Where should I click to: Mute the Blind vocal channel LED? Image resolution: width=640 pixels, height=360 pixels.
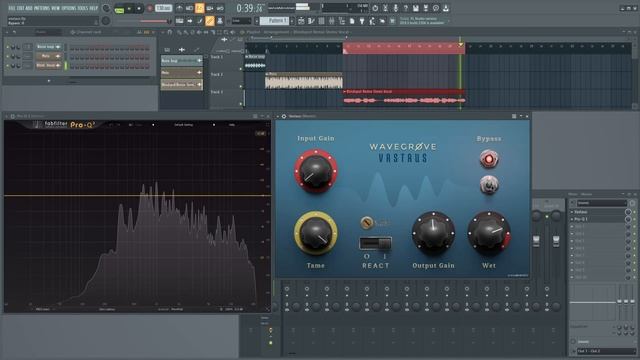tap(7, 66)
